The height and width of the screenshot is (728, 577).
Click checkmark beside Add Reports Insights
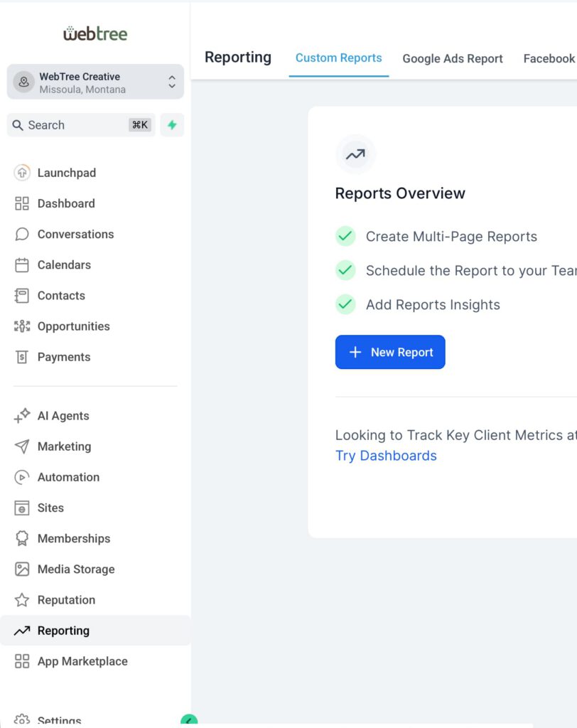coord(345,304)
